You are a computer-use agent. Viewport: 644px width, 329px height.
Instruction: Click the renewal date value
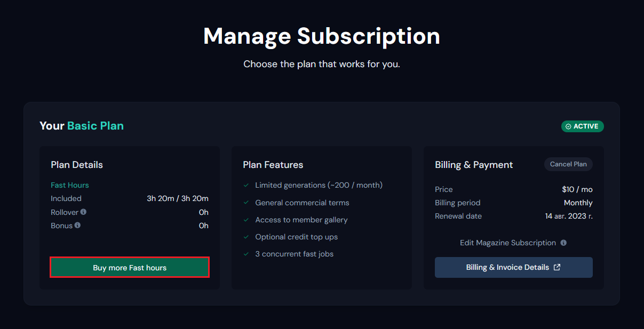click(x=568, y=216)
